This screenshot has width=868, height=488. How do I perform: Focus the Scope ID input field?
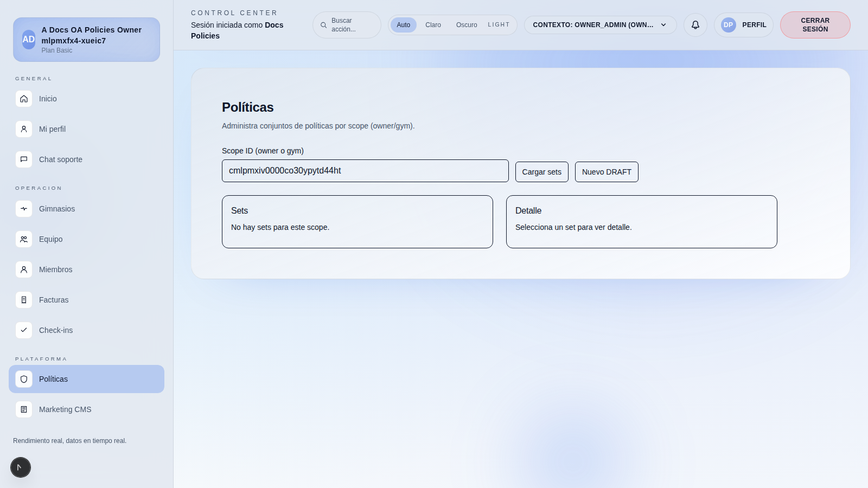(365, 171)
